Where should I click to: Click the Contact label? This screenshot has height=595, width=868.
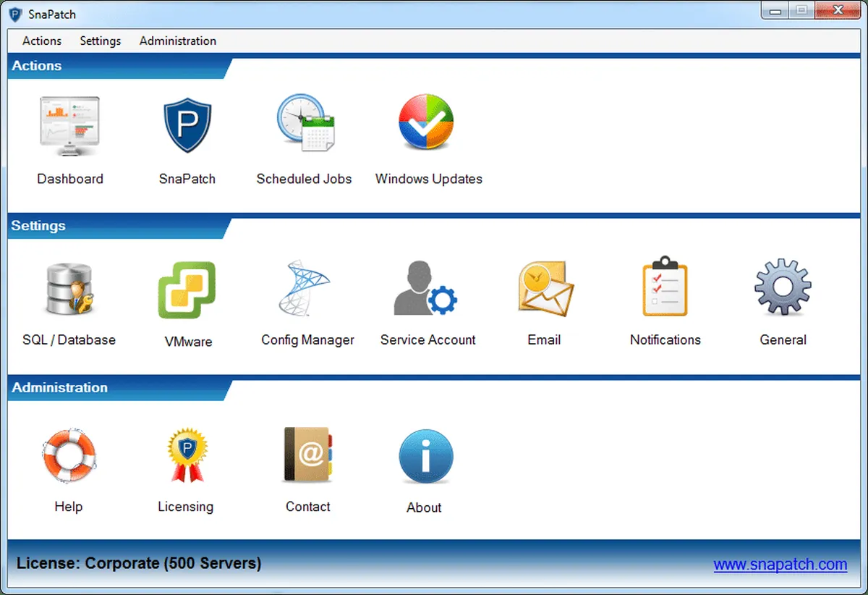click(308, 507)
